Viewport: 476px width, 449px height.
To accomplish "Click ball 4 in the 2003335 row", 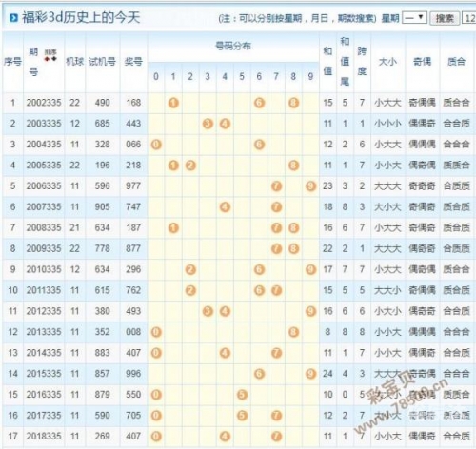I will click(x=225, y=124).
